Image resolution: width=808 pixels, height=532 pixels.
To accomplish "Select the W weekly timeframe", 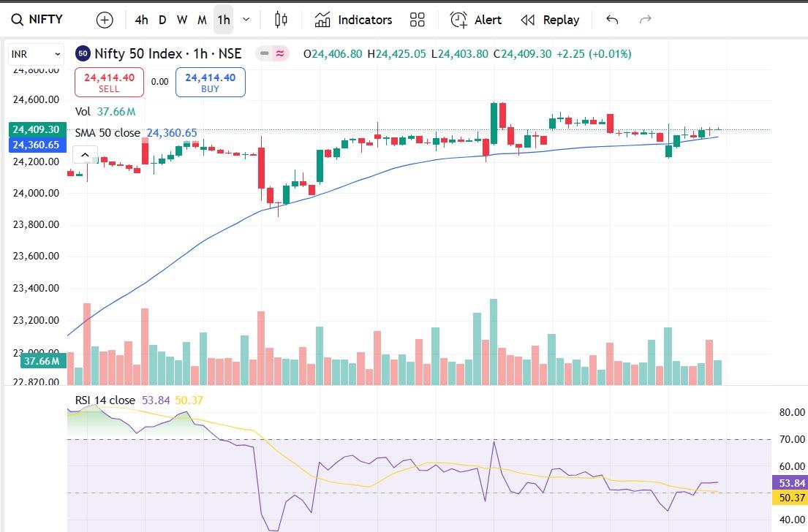I will 182,20.
